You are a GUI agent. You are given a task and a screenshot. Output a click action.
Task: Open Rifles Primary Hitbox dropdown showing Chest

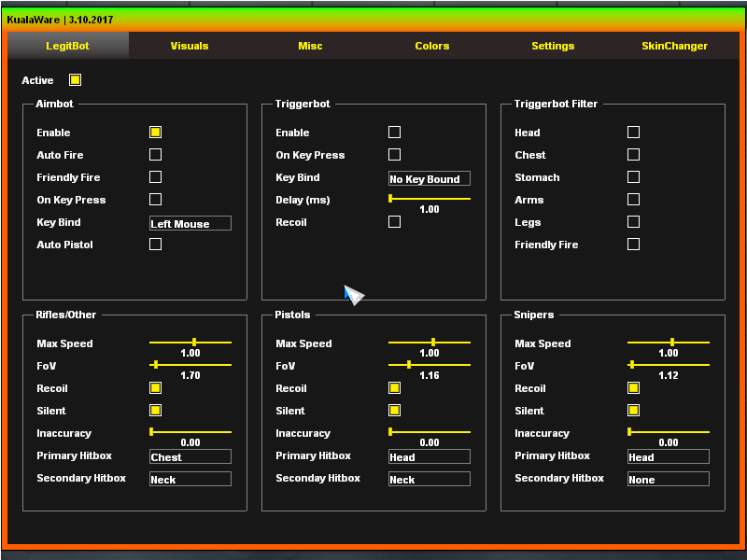(190, 457)
